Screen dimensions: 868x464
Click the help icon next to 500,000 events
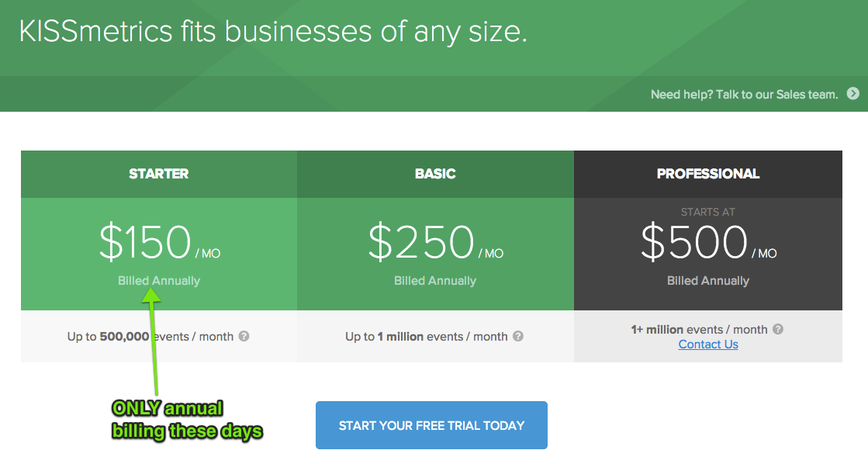[244, 336]
